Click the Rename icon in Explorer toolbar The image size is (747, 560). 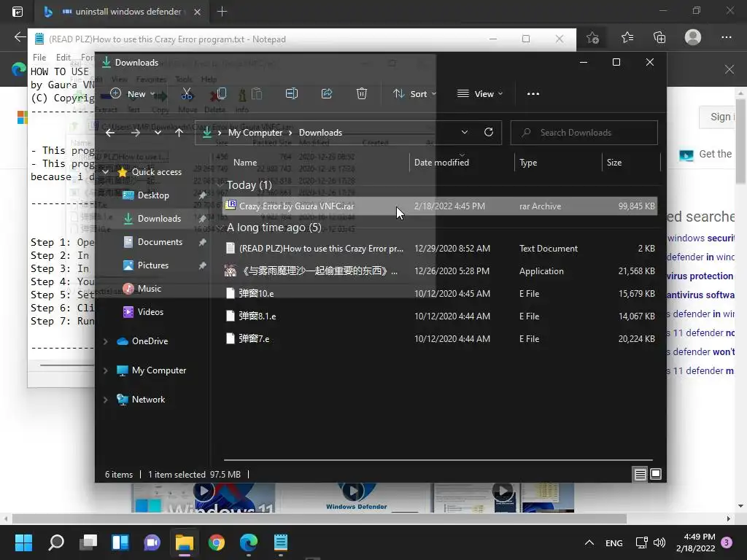coord(292,94)
